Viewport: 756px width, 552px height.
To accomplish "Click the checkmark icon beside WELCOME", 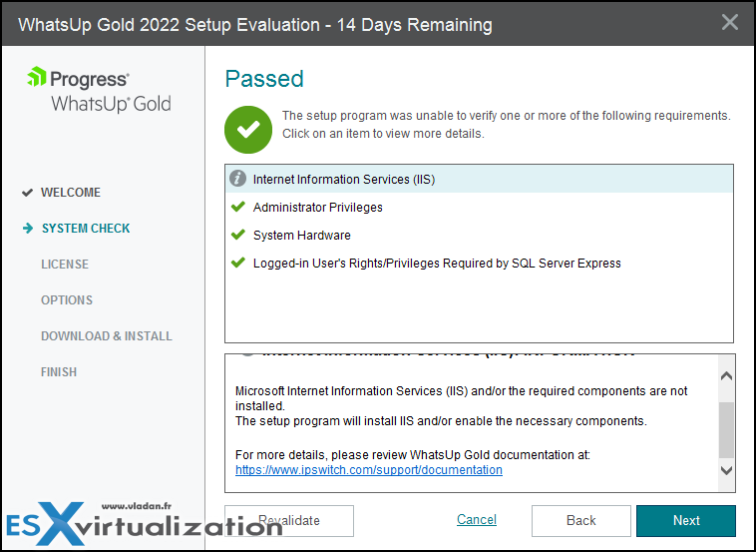I will click(28, 193).
